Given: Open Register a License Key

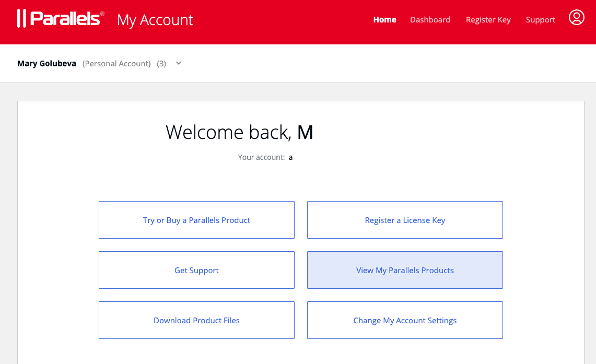Looking at the screenshot, I should [x=405, y=220].
